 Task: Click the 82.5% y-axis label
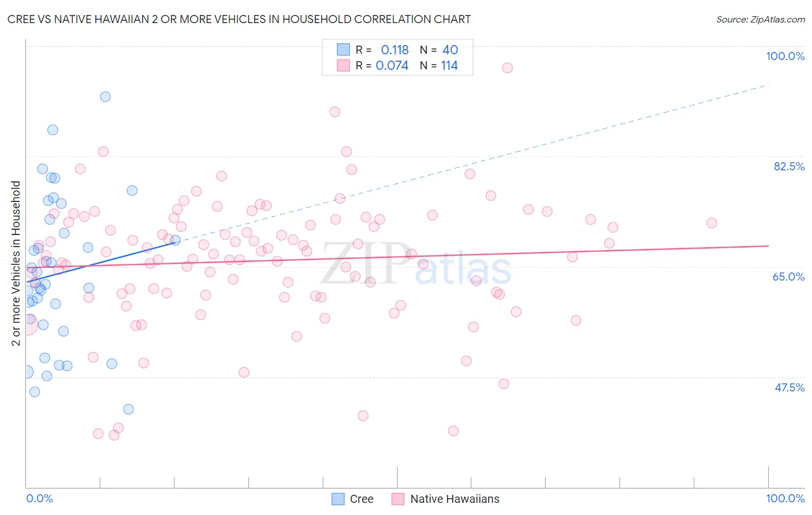[789, 166]
